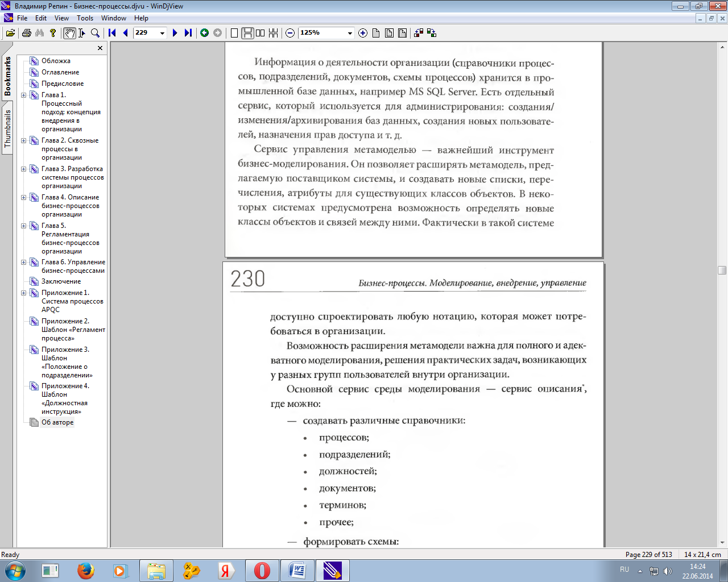Click the Page 229 of 513 status text
The height and width of the screenshot is (582, 728).
tap(648, 555)
